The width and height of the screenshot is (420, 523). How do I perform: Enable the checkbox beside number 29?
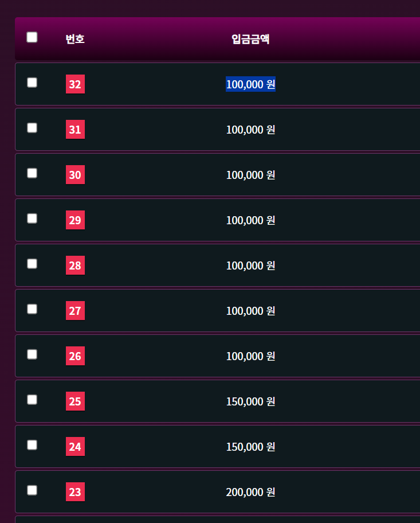(32, 218)
